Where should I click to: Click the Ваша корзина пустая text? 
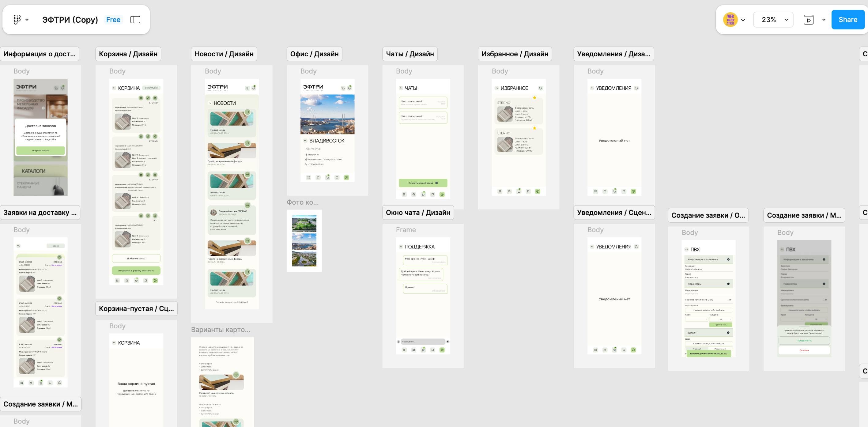136,384
